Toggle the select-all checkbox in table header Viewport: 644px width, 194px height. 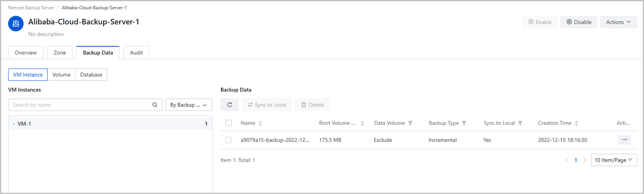(x=229, y=123)
